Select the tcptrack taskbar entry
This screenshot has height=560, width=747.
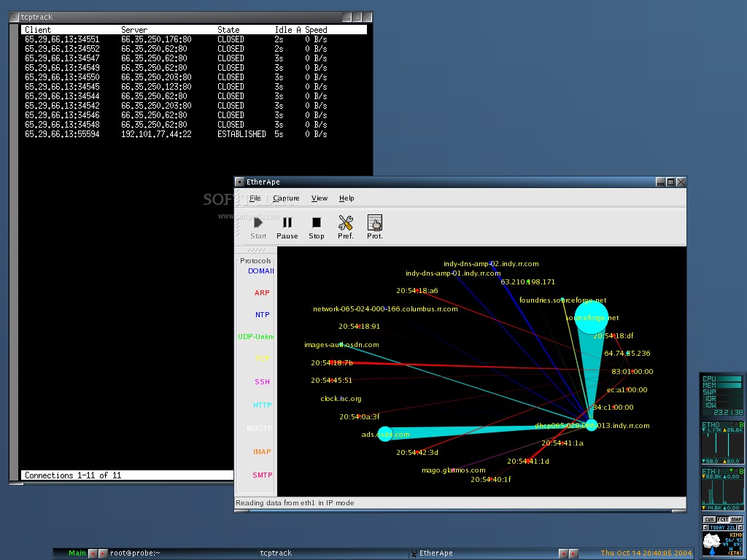[276, 553]
